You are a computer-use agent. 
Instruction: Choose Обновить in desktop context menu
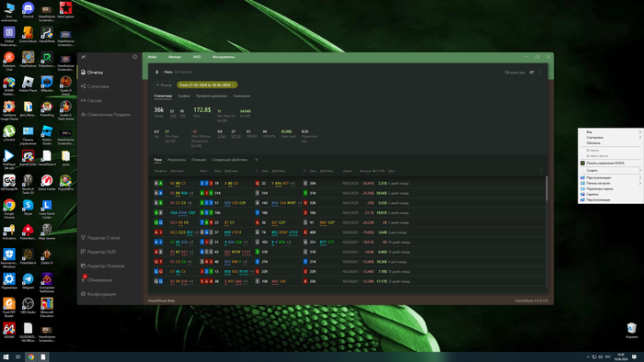(x=610, y=143)
